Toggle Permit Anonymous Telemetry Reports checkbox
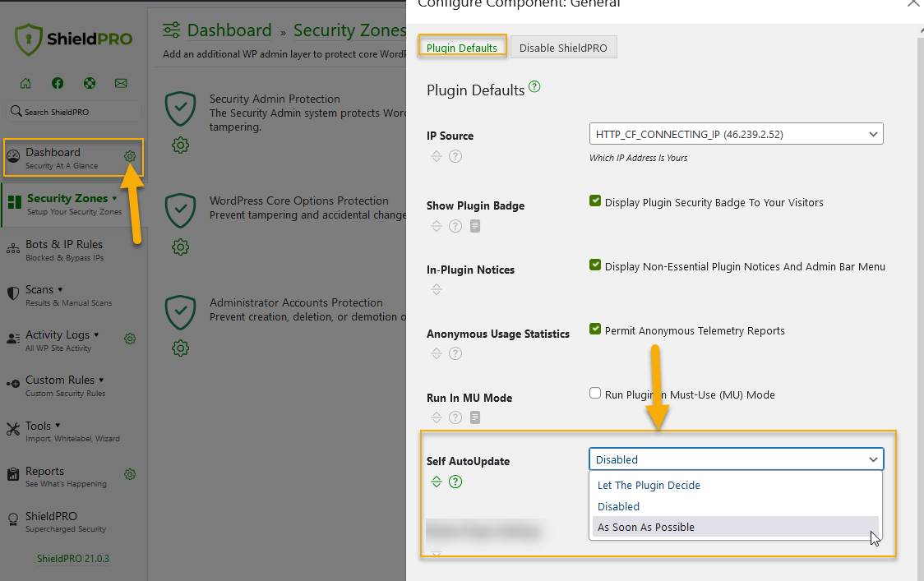Image resolution: width=924 pixels, height=581 pixels. [x=595, y=330]
